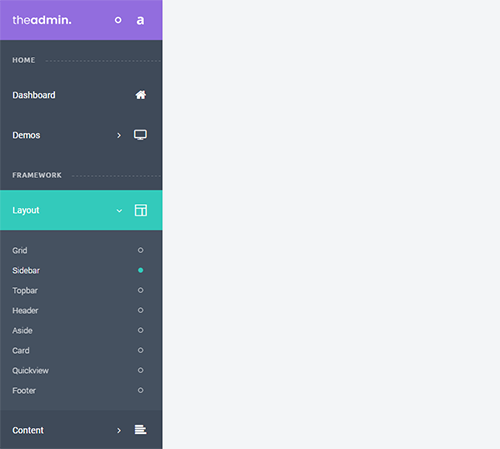Select the Layout label in the teal row
Viewport: 500px width, 449px height.
pos(26,210)
